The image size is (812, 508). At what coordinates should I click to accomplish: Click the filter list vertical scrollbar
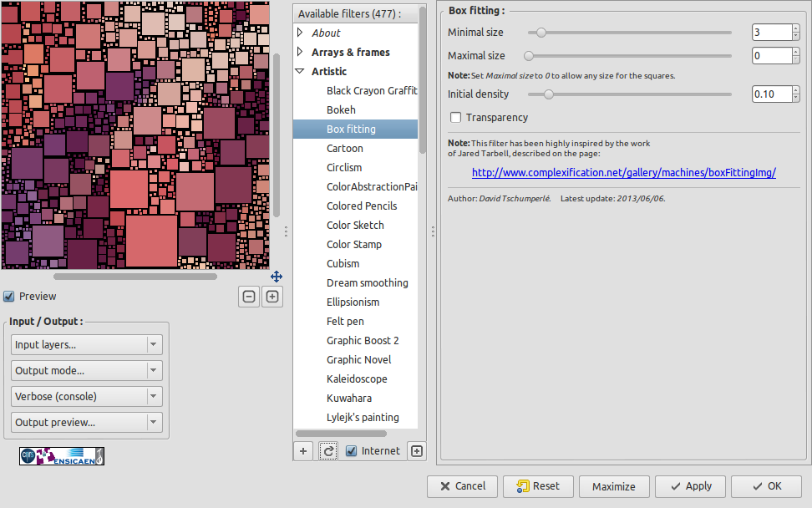(x=423, y=80)
